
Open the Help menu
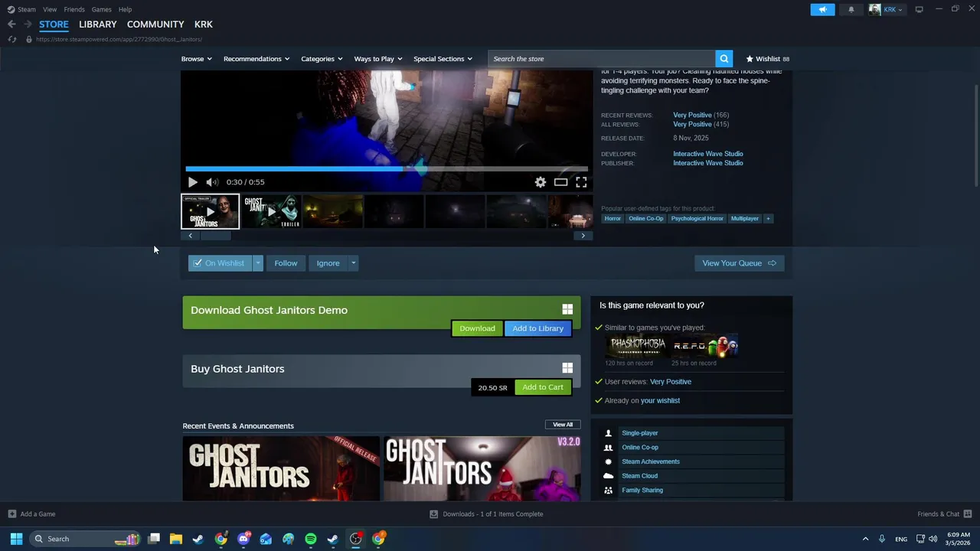[x=125, y=9]
